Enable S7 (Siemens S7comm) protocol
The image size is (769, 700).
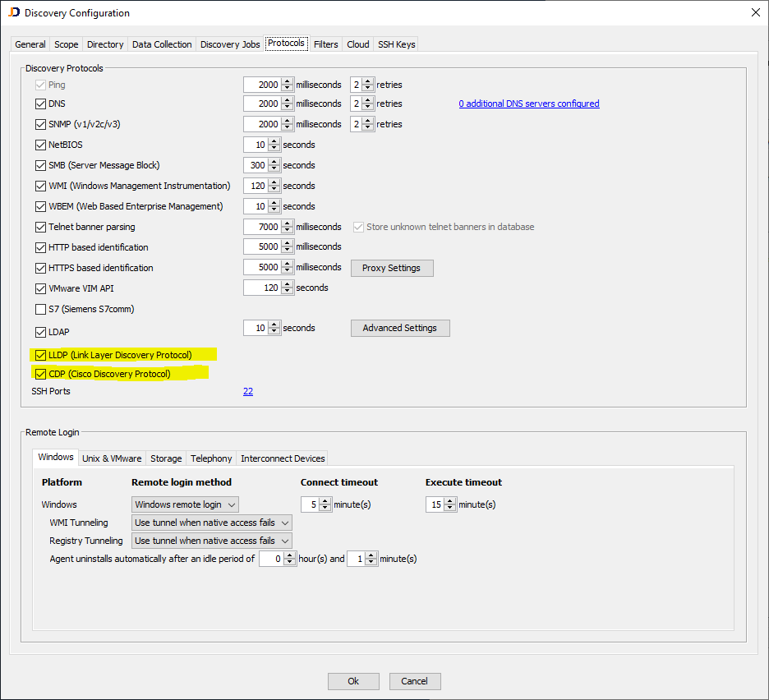click(x=40, y=309)
